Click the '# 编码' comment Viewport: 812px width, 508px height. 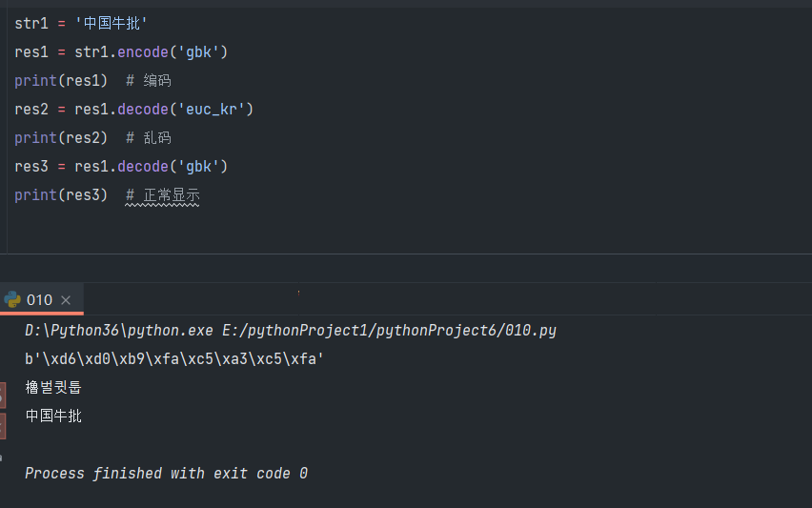tap(148, 80)
